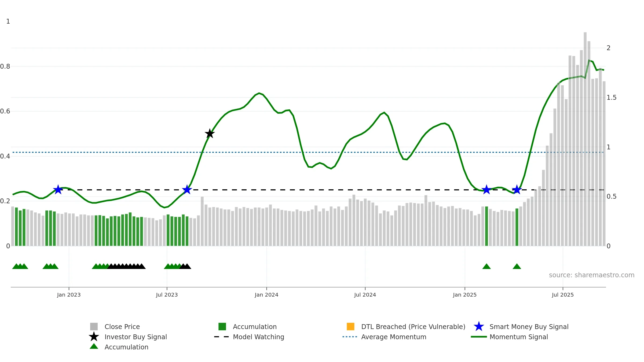The height and width of the screenshot is (362, 644).
Task: Toggle Investor Buy Signal legend entry
Action: (x=128, y=337)
